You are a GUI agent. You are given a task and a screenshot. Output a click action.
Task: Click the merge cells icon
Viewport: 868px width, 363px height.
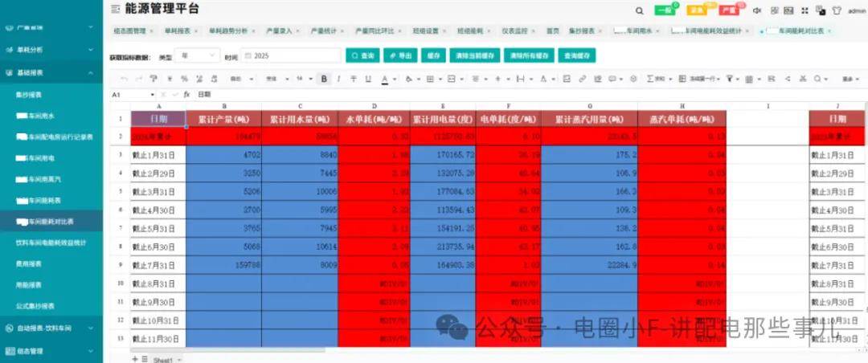pyautogui.click(x=451, y=80)
